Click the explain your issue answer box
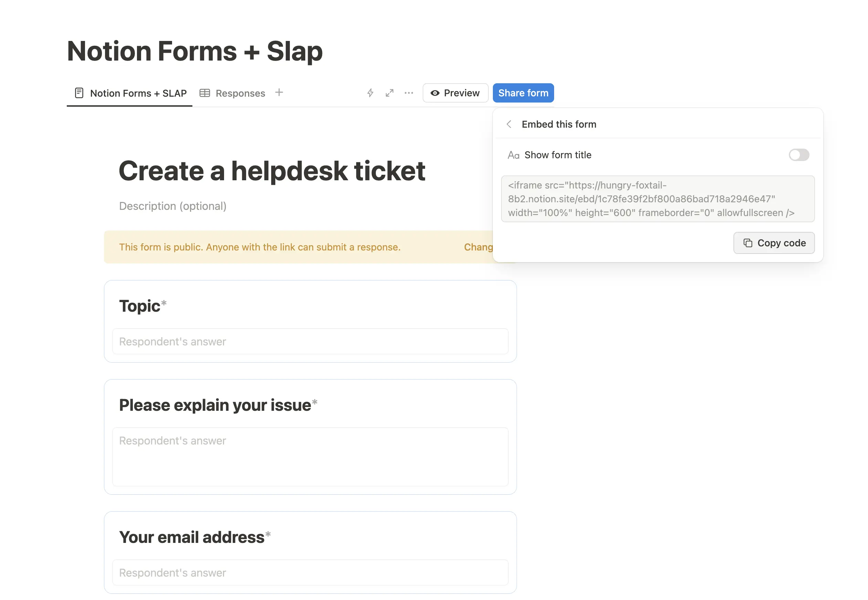 click(x=310, y=457)
